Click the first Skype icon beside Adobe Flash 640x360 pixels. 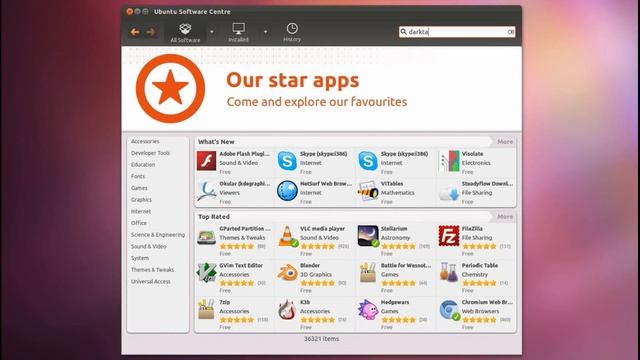pos(287,160)
